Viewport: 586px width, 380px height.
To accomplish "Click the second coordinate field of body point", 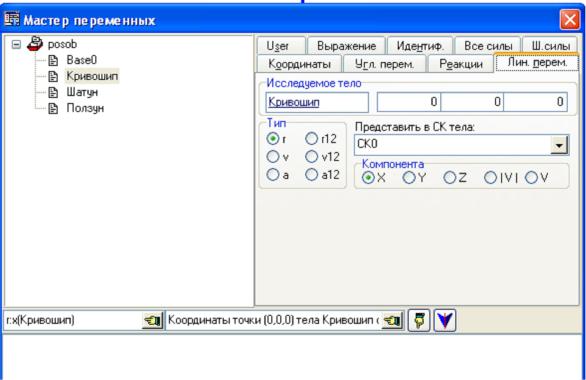I will (472, 102).
